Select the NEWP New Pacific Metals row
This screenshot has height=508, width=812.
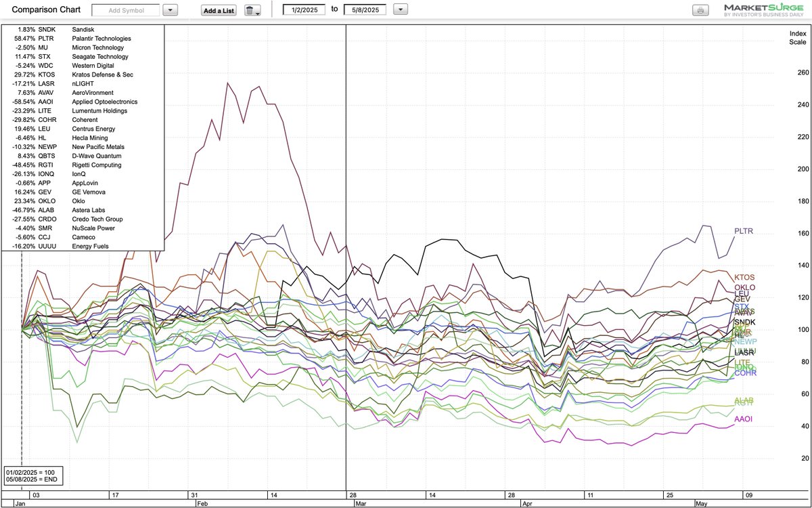[x=82, y=147]
